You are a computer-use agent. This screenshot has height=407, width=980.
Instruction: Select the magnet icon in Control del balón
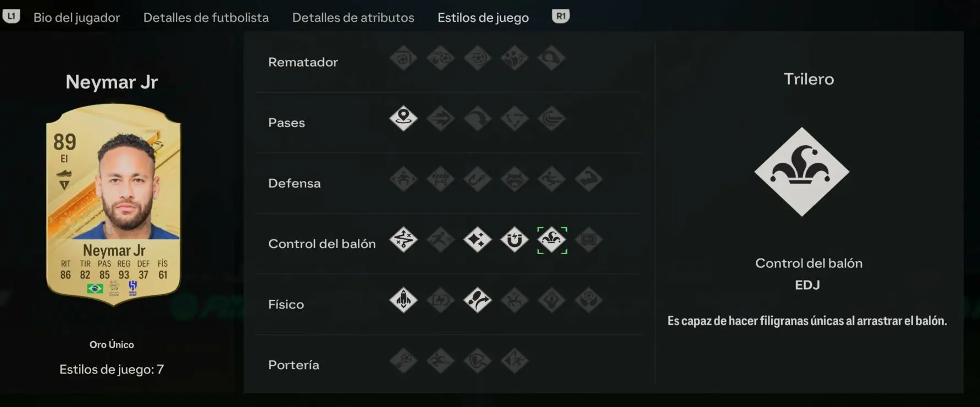[514, 240]
